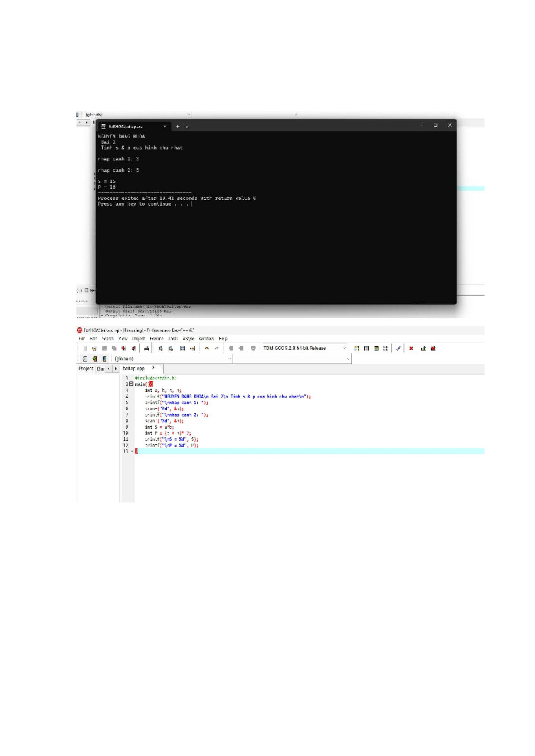Switch to the Project panel tab

click(x=86, y=369)
